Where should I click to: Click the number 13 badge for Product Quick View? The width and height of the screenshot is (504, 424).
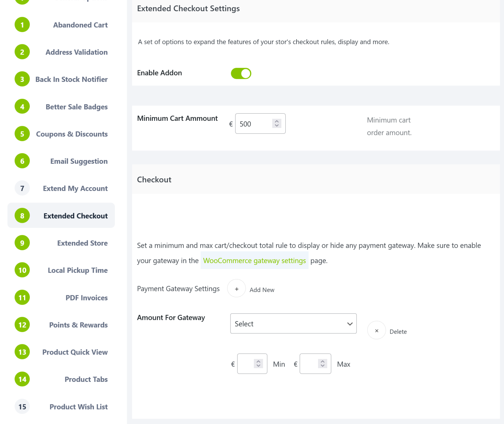22,352
